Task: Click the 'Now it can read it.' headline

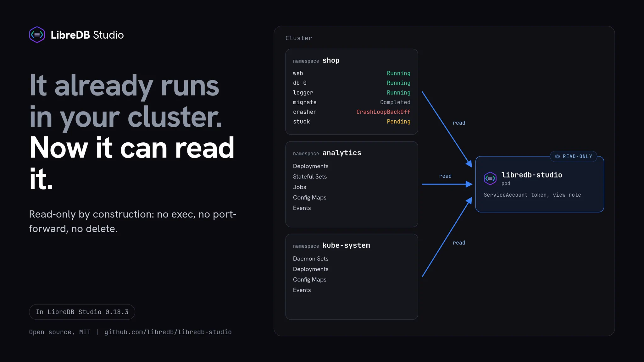Action: pyautogui.click(x=132, y=163)
